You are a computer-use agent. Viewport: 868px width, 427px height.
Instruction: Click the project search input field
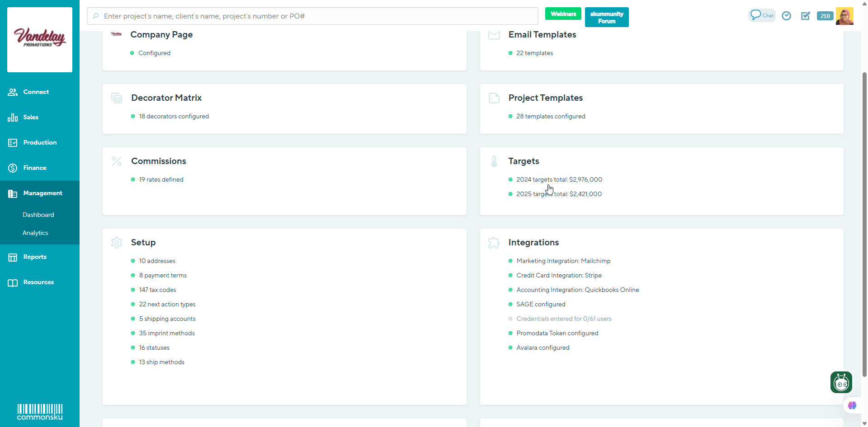312,16
